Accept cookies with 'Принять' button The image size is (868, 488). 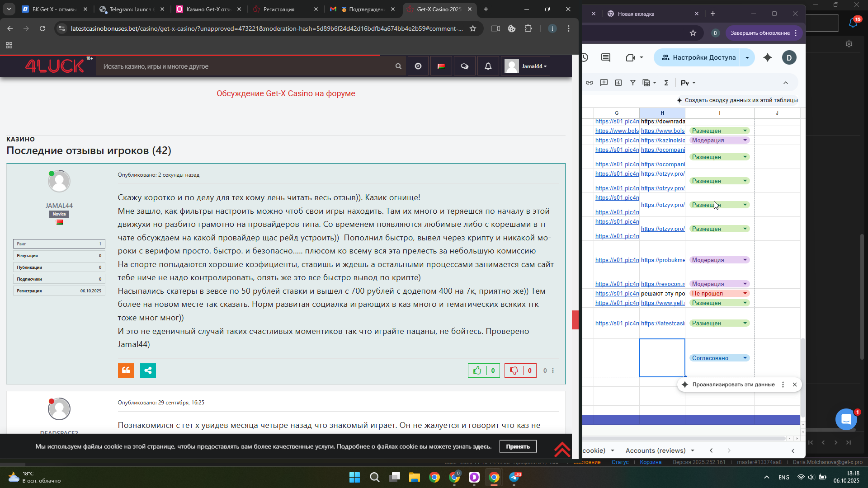(x=518, y=446)
